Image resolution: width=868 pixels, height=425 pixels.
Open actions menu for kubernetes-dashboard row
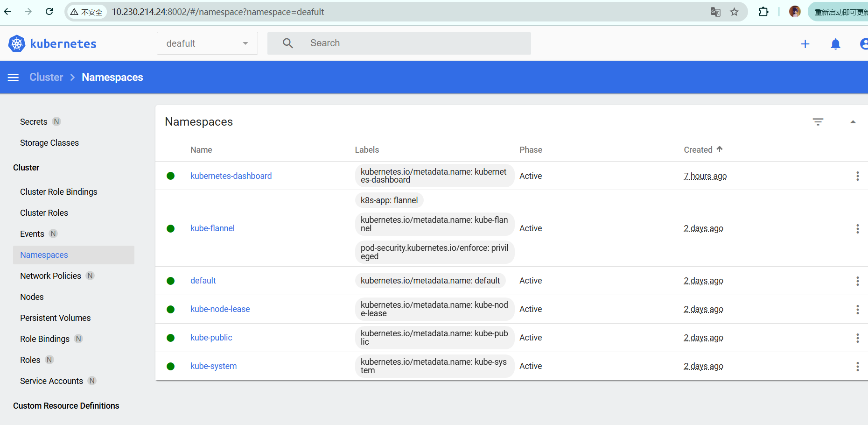pyautogui.click(x=857, y=176)
